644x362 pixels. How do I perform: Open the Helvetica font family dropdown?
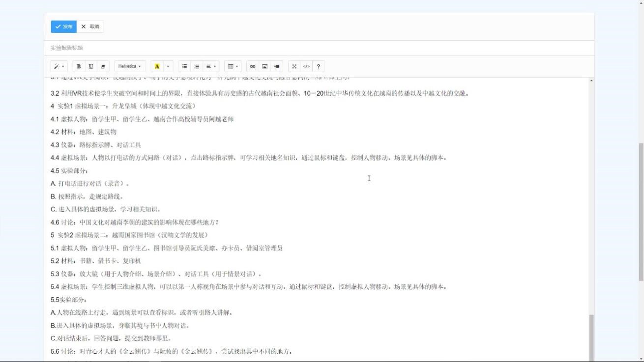point(130,66)
